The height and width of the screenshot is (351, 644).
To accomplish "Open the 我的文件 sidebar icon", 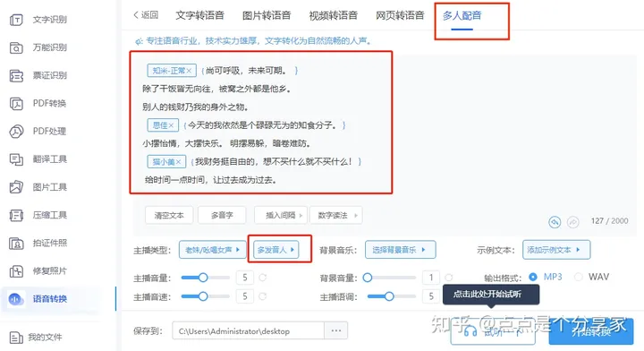I will [x=15, y=338].
